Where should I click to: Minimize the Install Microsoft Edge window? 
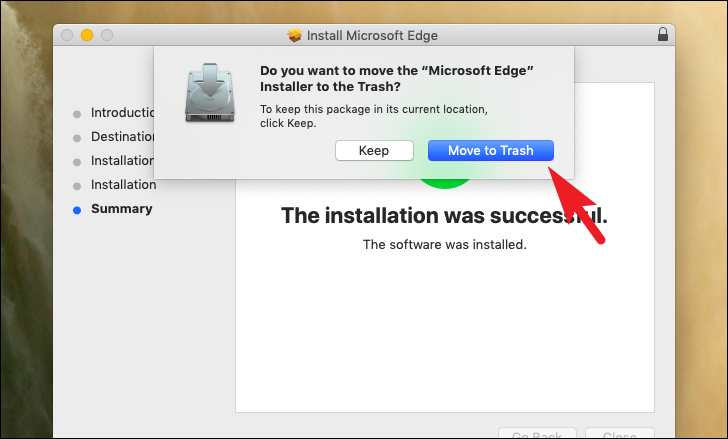pos(87,35)
